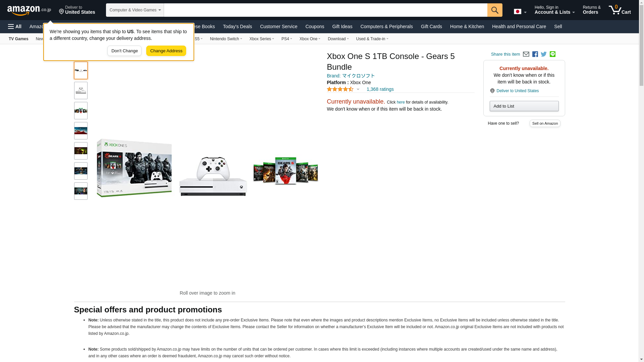Add item to List

pyautogui.click(x=524, y=106)
